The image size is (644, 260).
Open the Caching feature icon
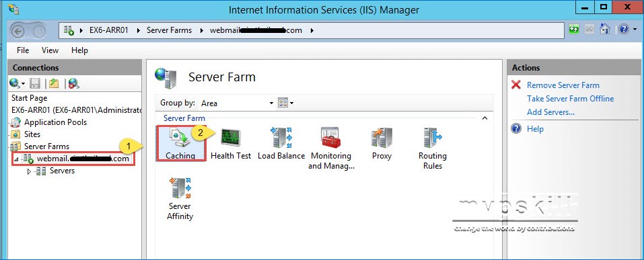pos(181,143)
